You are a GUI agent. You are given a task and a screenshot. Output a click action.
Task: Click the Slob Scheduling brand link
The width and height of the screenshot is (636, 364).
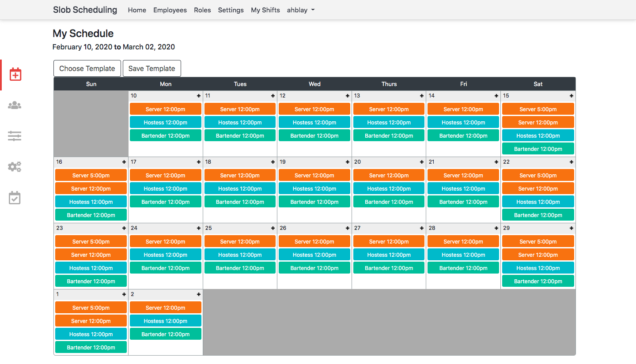85,10
